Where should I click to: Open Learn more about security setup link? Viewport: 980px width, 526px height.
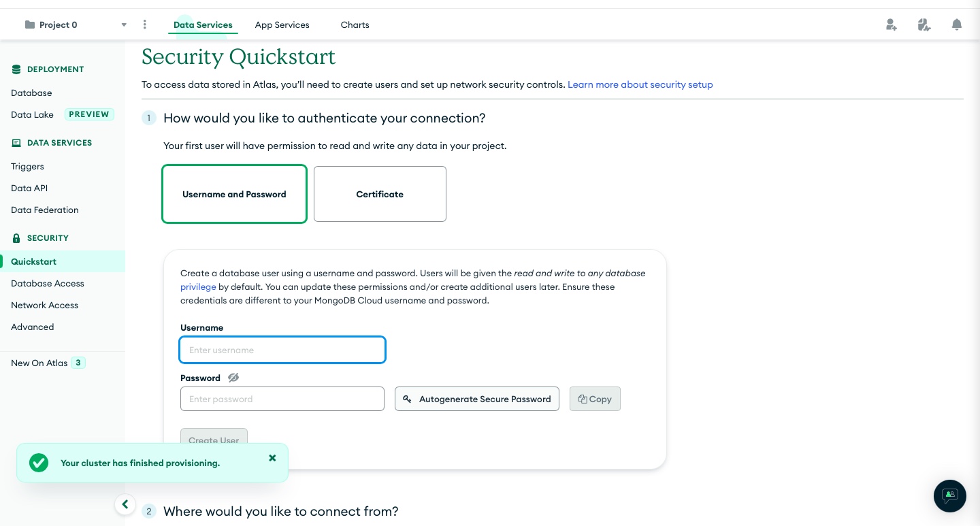point(640,84)
